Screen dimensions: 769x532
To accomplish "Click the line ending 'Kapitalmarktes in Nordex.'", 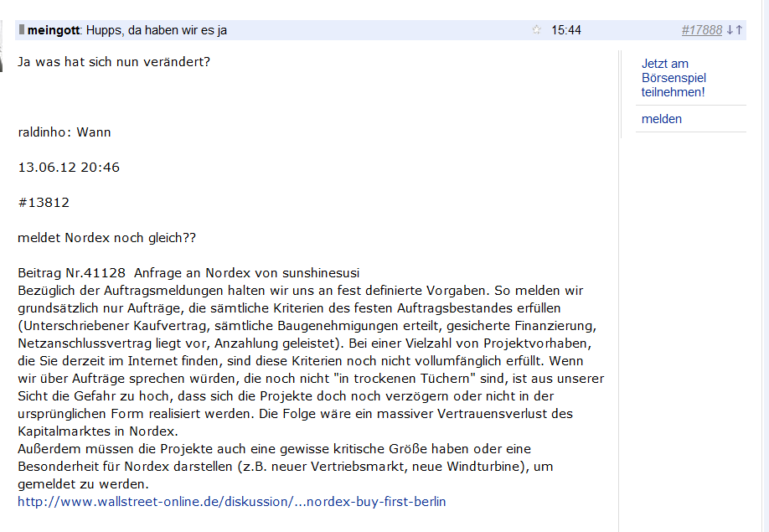I will pyautogui.click(x=98, y=431).
